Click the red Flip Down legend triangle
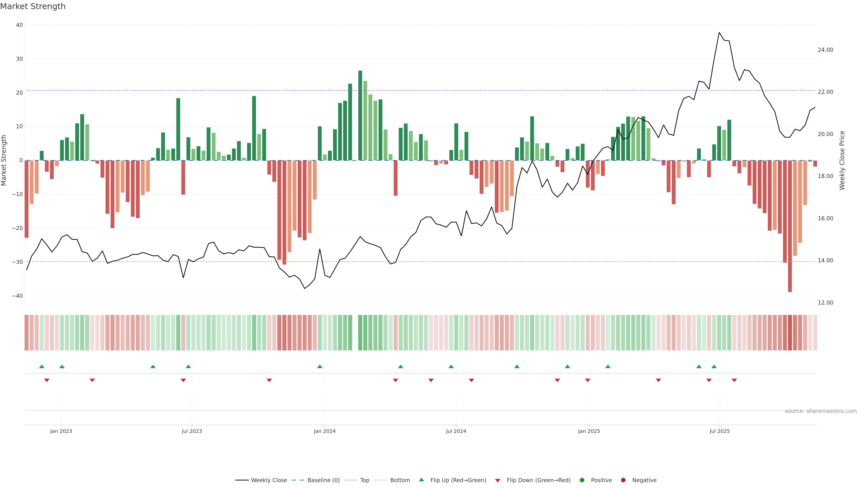 click(x=498, y=481)
